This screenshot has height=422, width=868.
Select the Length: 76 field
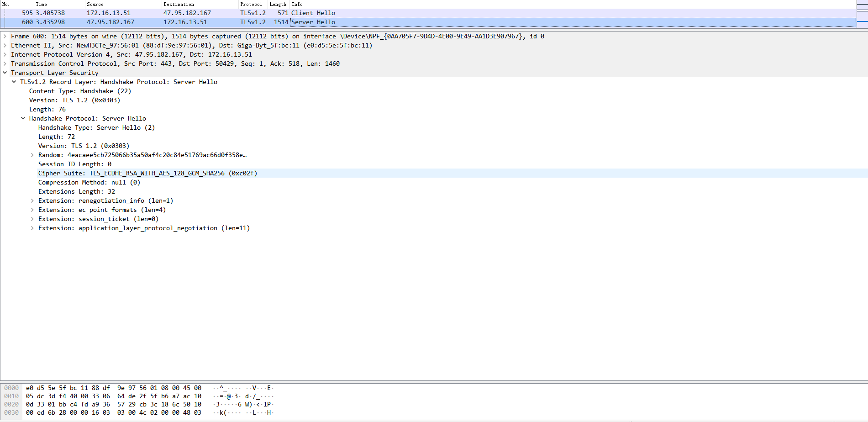pos(47,109)
